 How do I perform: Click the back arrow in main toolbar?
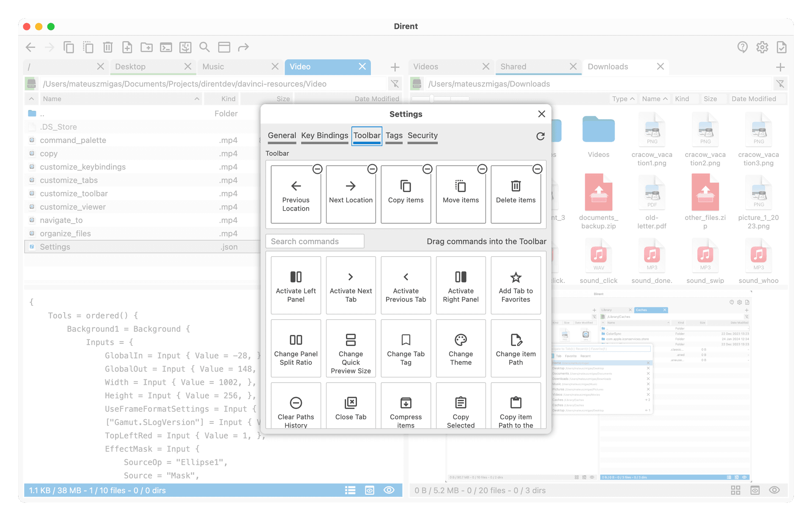pyautogui.click(x=30, y=47)
